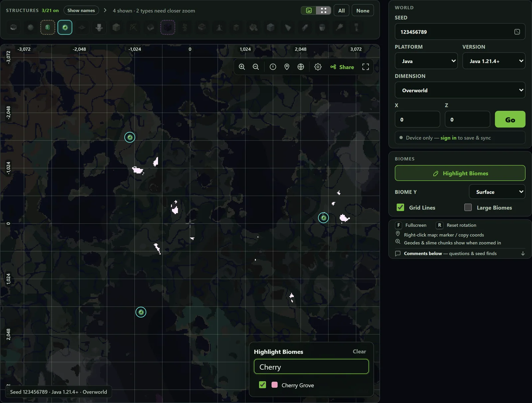532x403 pixels.
Task: Switch to the four-dot grid view toggle
Action: 324,10
